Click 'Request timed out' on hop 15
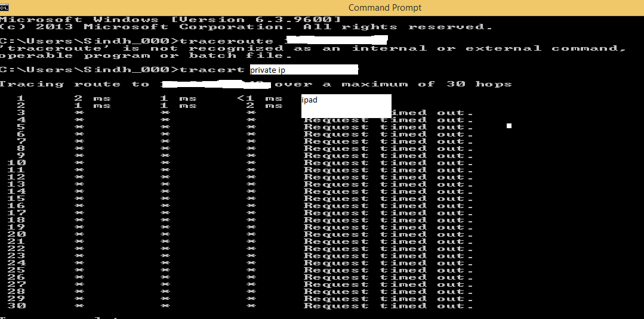The image size is (644, 319). (388, 199)
